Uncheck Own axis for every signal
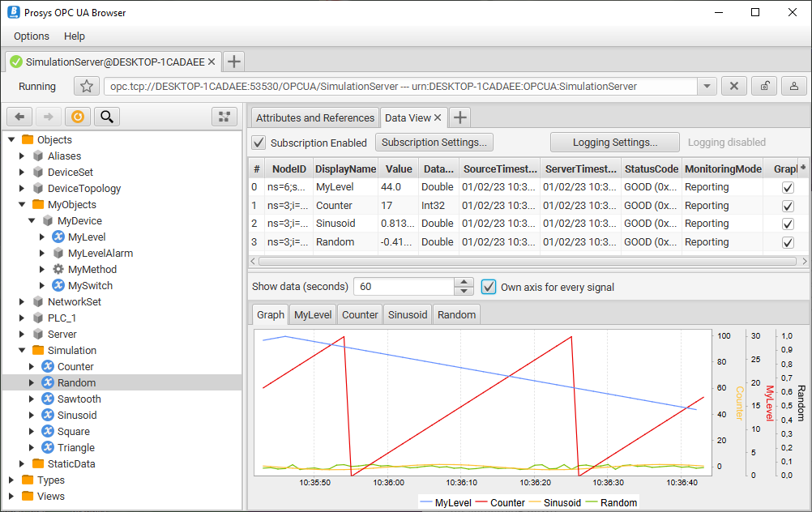This screenshot has width=812, height=512. pyautogui.click(x=489, y=287)
